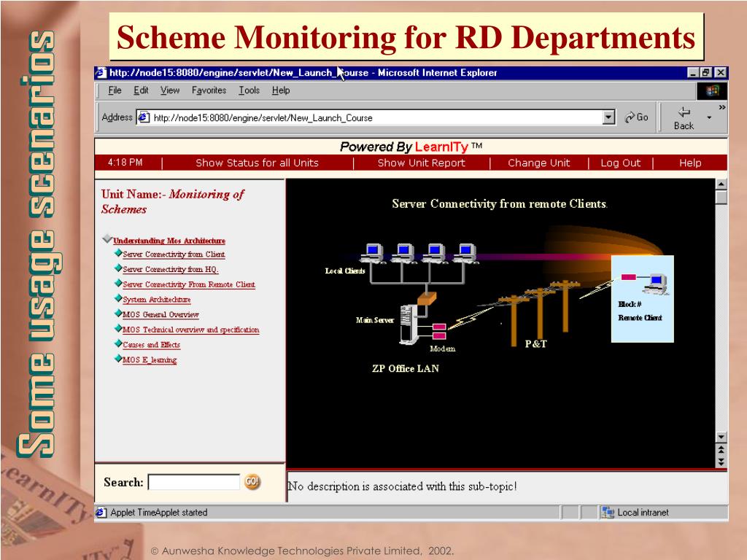
Task: Click the content pane scroll down arrow
Action: [721, 437]
